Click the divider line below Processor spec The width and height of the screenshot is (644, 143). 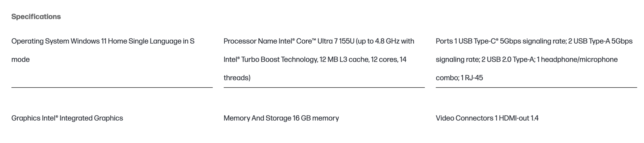[x=324, y=88]
